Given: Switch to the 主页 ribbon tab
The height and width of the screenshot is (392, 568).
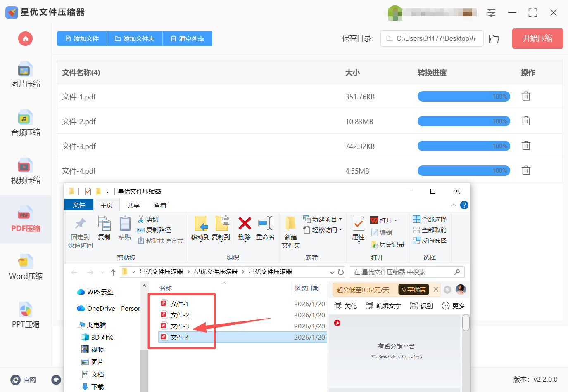Looking at the screenshot, I should (x=107, y=205).
